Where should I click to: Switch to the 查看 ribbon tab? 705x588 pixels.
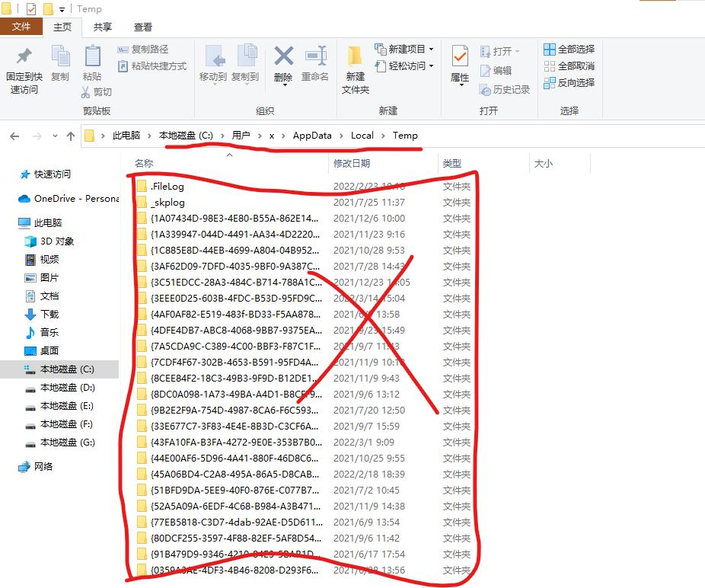[x=142, y=27]
